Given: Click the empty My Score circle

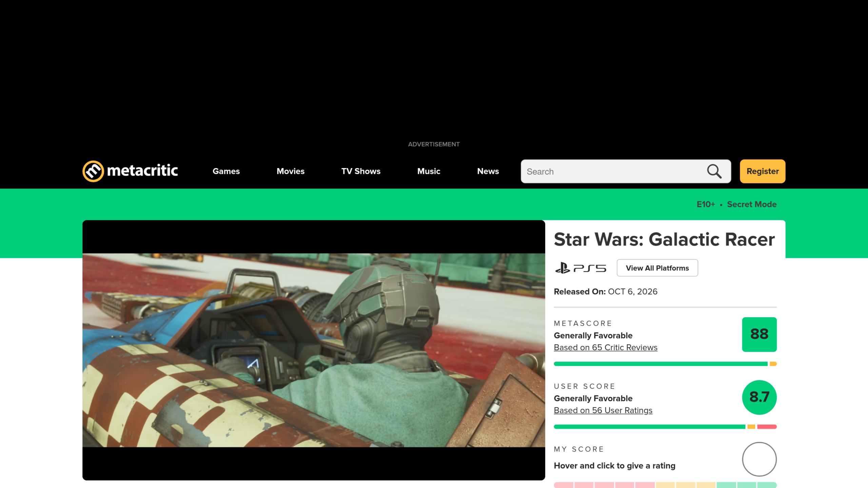Looking at the screenshot, I should pyautogui.click(x=759, y=459).
